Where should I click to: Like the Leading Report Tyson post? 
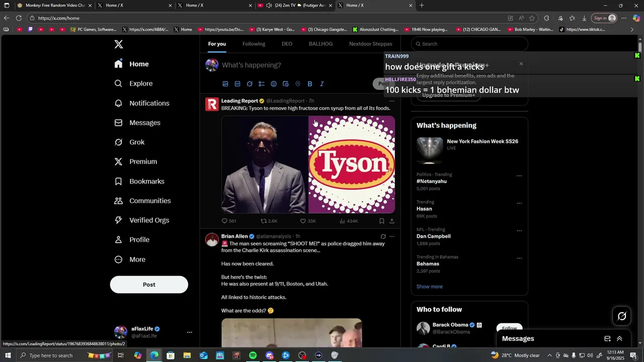pyautogui.click(x=308, y=221)
